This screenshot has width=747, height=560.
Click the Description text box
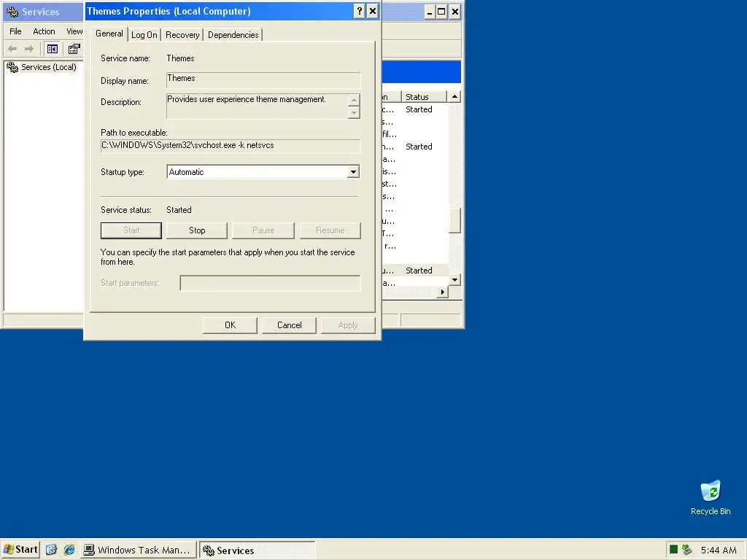258,106
